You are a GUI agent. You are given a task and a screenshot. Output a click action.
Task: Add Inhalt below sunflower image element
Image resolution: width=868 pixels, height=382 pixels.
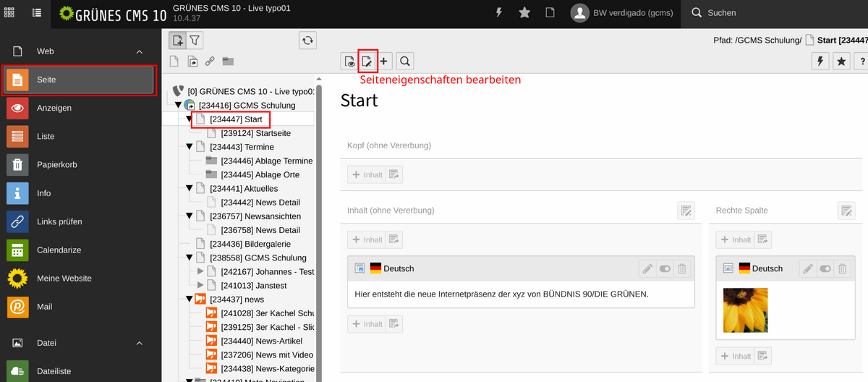click(735, 356)
